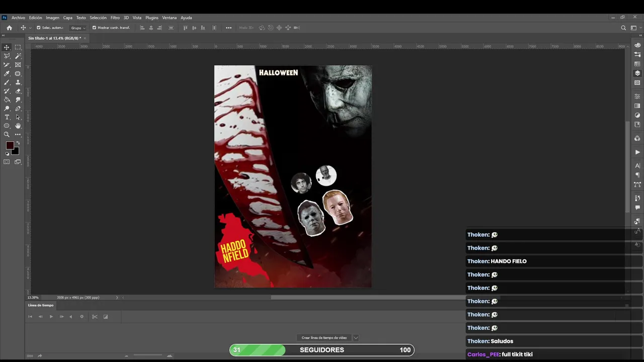Go to the timeline first frame button
The width and height of the screenshot is (644, 362).
click(x=30, y=317)
